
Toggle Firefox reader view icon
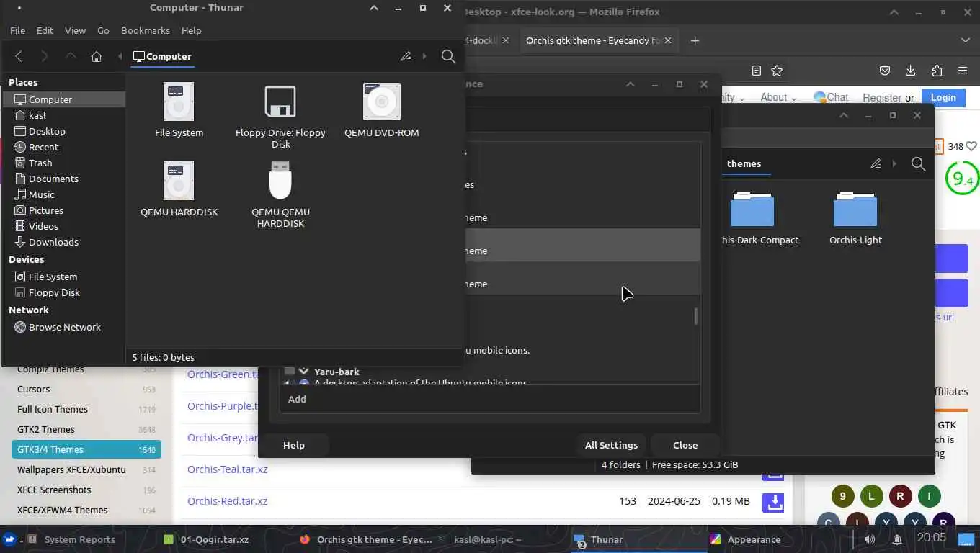[x=756, y=71]
